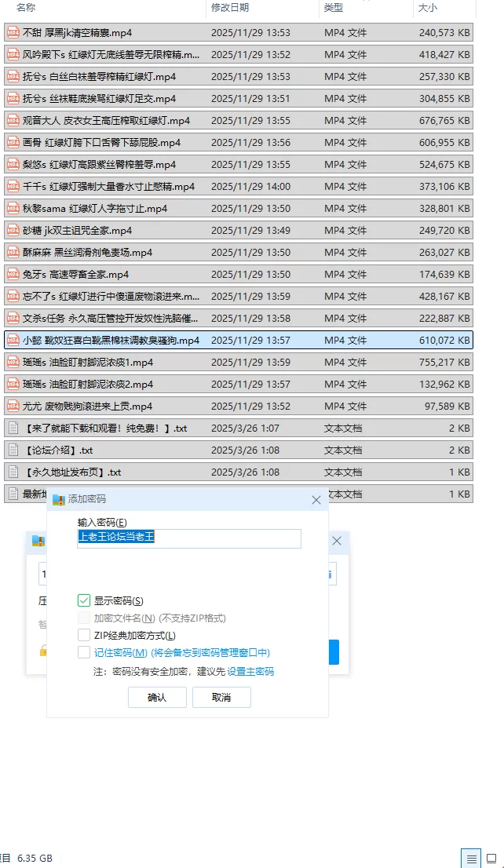Viewport: 504px width, 868px height.
Task: Click inside the 输入密码 text field
Action: (x=189, y=538)
